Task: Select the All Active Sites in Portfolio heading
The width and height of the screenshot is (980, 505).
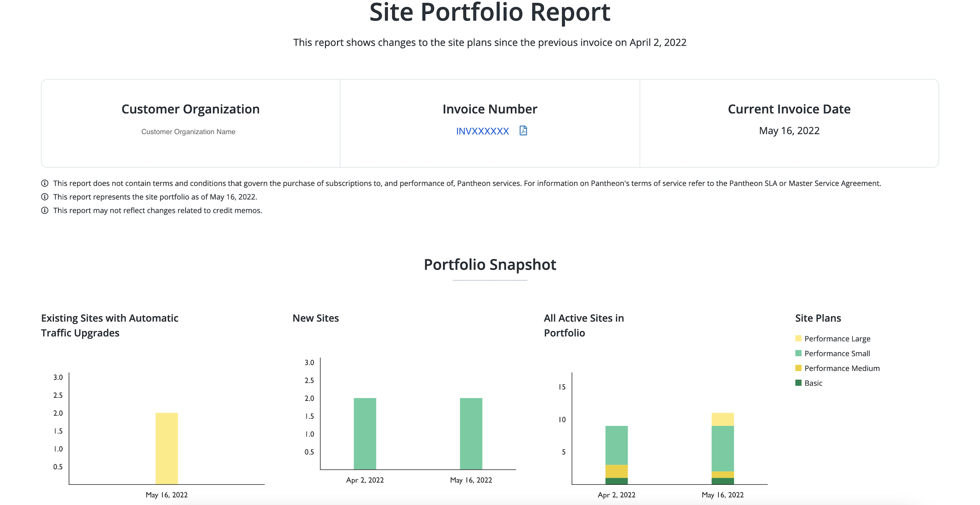Action: [584, 325]
